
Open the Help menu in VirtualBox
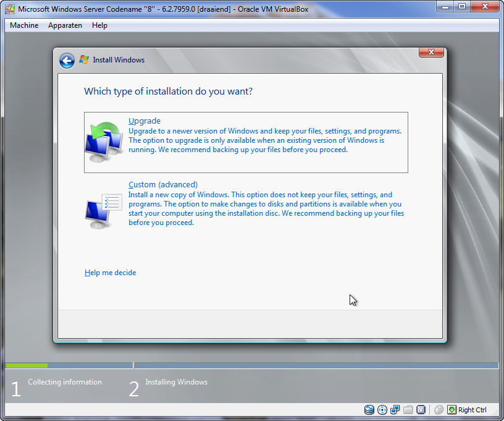[99, 25]
